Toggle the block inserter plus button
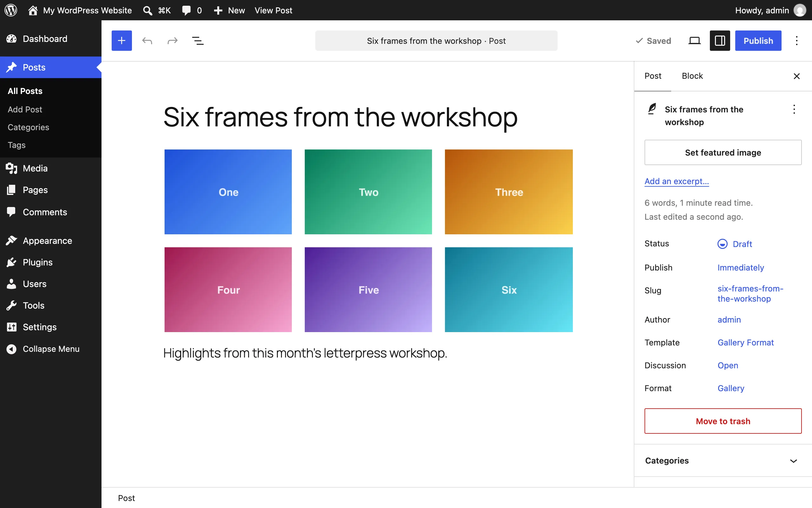 122,41
